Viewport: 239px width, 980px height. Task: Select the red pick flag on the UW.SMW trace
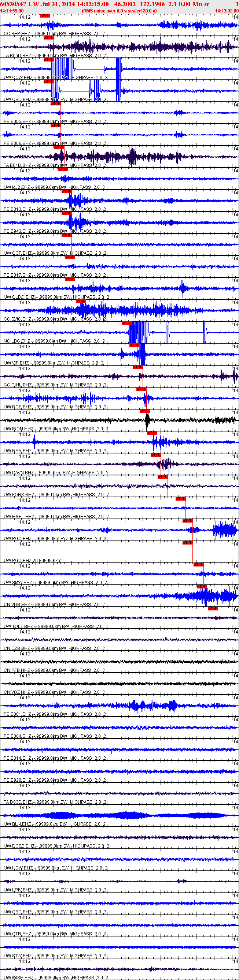198,565
